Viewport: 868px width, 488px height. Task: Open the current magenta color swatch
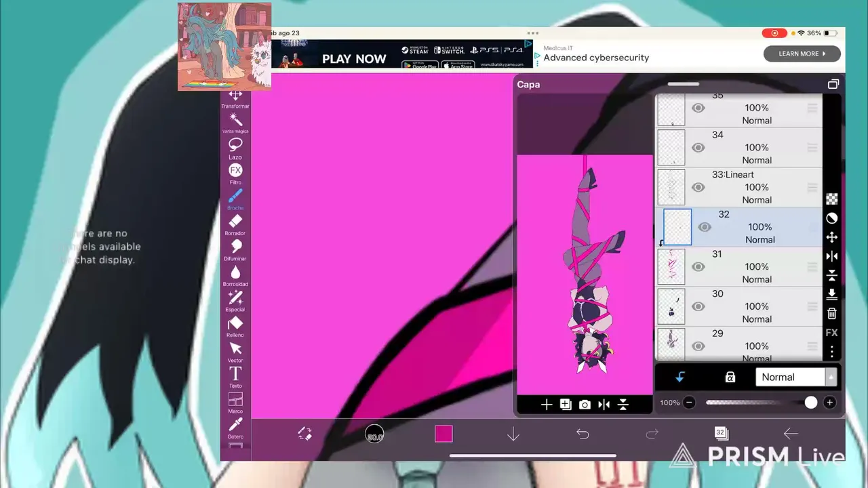click(443, 434)
